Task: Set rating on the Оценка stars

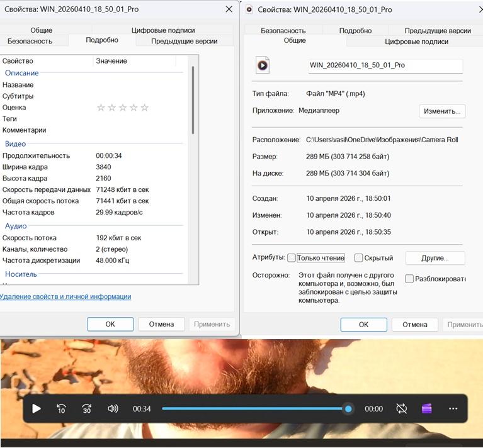Action: pos(123,108)
